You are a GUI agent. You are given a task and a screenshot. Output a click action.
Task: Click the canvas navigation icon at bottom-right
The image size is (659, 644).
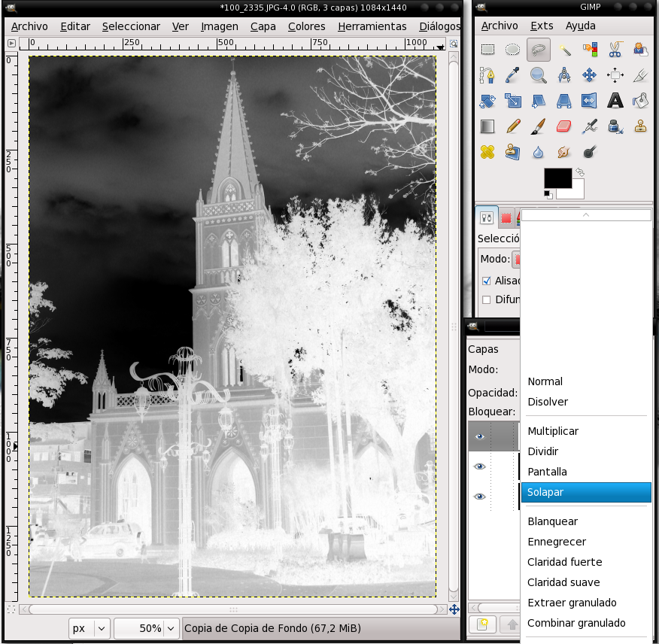pyautogui.click(x=454, y=609)
